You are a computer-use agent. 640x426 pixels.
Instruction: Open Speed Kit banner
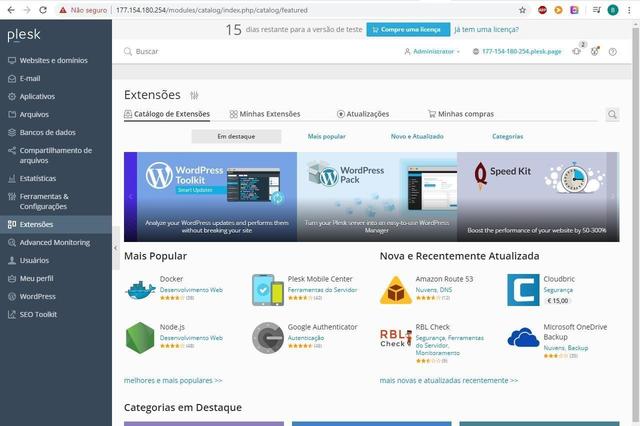tap(532, 197)
